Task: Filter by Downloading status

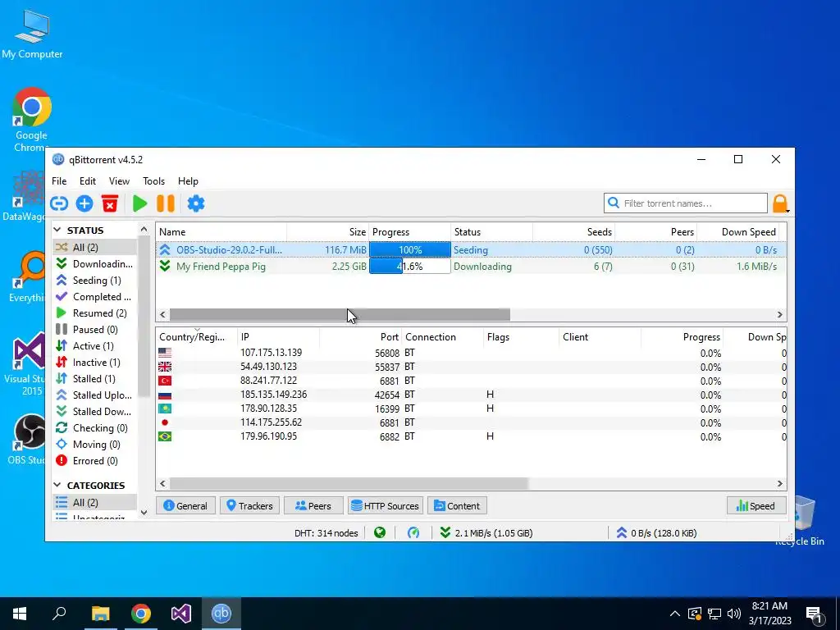Action: click(x=95, y=263)
